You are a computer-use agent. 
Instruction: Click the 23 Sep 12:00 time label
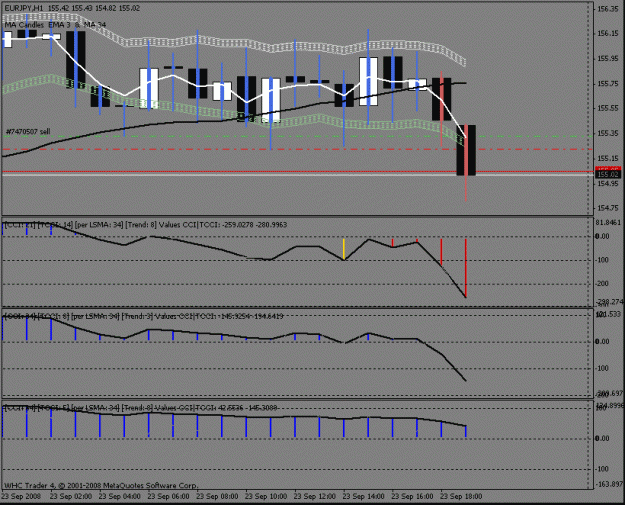pyautogui.click(x=315, y=496)
